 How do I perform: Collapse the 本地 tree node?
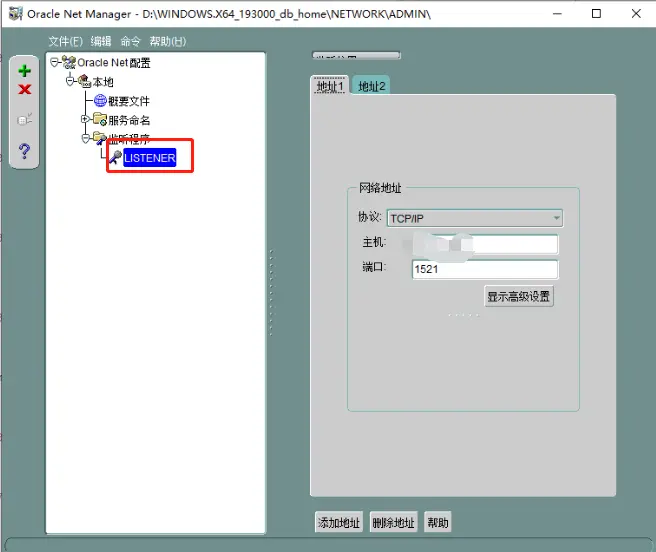click(70, 81)
